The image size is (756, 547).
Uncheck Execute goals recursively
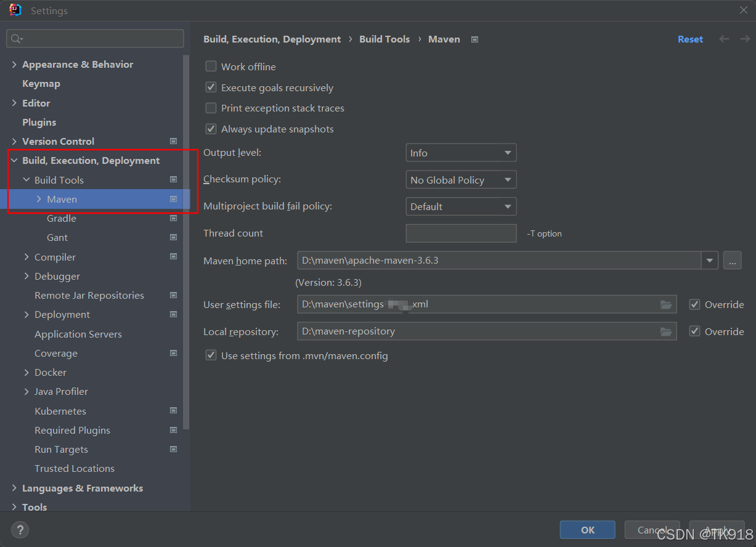point(211,87)
